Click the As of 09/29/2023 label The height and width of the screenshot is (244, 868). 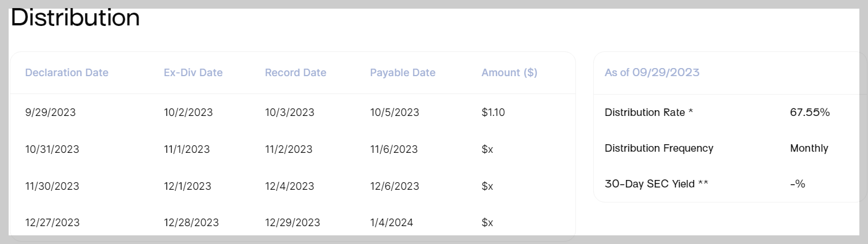click(x=652, y=73)
